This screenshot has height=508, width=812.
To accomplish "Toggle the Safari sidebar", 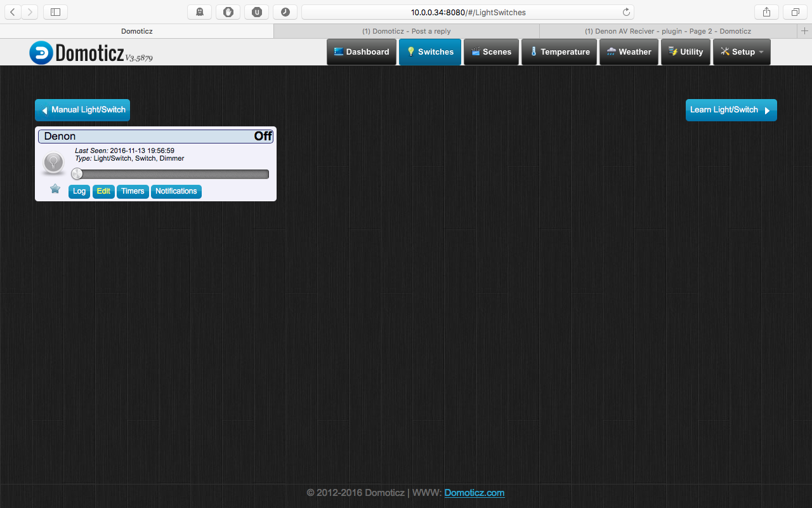I will tap(56, 12).
